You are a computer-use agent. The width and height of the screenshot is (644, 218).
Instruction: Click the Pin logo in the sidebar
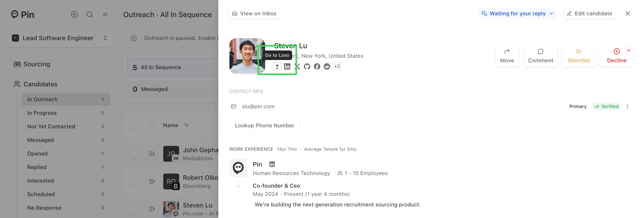click(x=22, y=15)
